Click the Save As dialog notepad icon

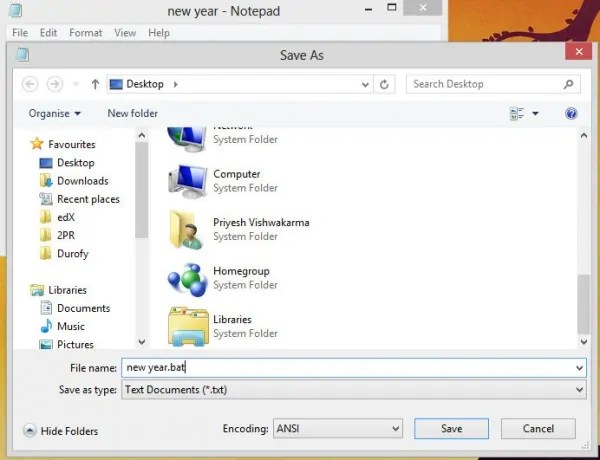pyautogui.click(x=22, y=55)
